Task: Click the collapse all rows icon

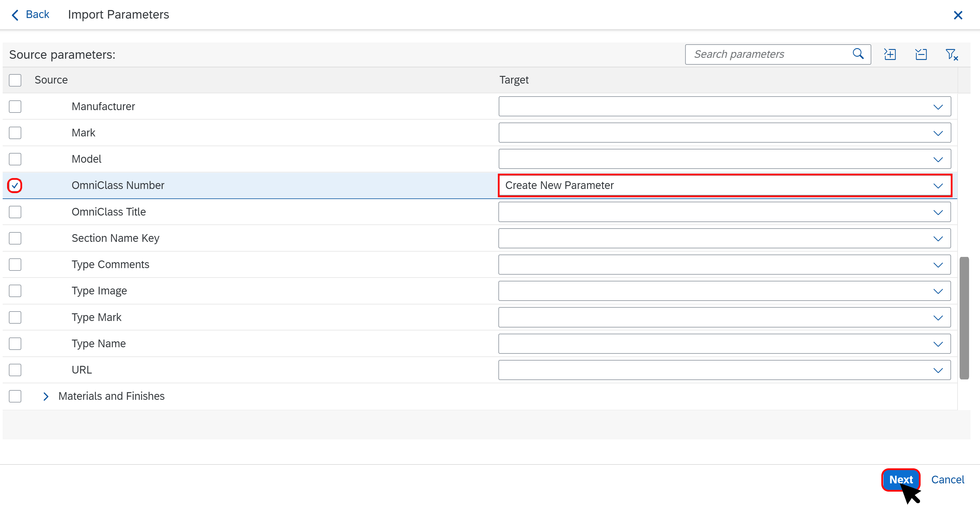Action: (921, 54)
